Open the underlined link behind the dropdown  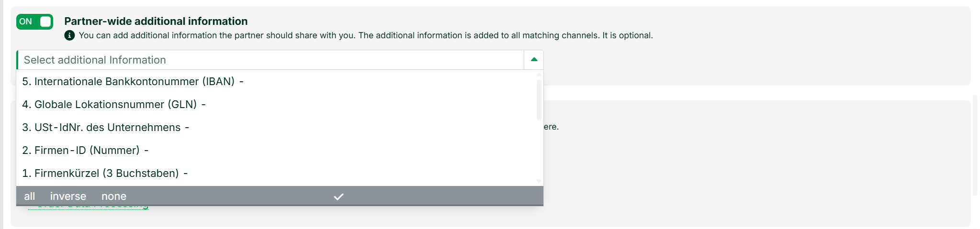89,207
